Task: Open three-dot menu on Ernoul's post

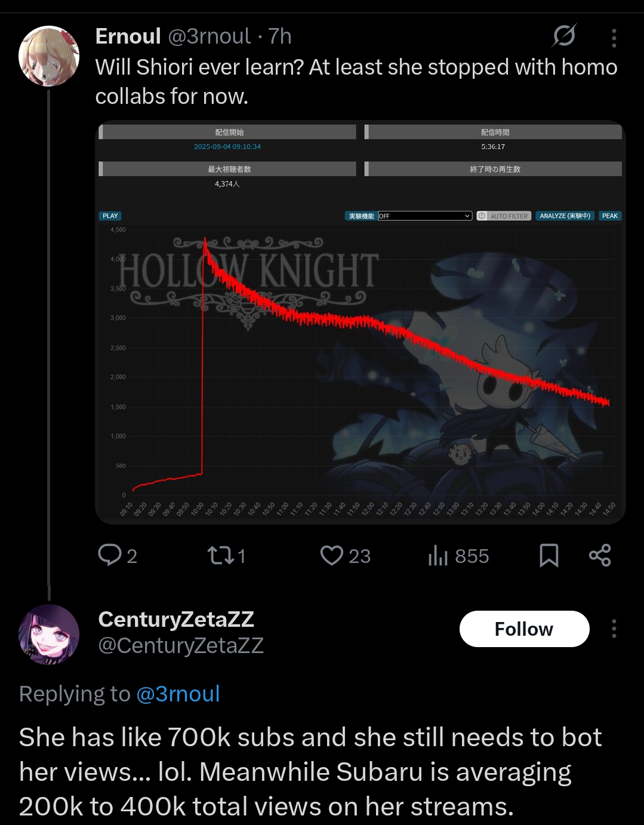Action: (x=614, y=38)
